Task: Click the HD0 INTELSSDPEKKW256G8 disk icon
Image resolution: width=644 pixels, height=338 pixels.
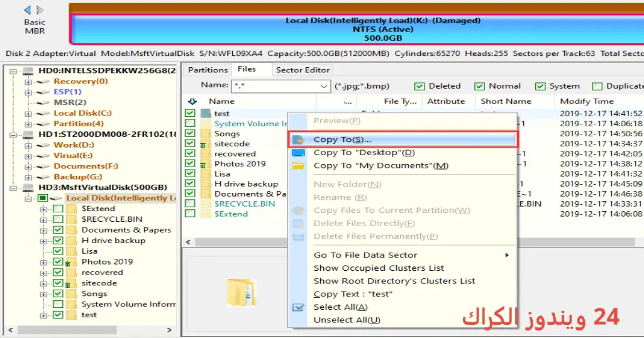Action: point(28,71)
